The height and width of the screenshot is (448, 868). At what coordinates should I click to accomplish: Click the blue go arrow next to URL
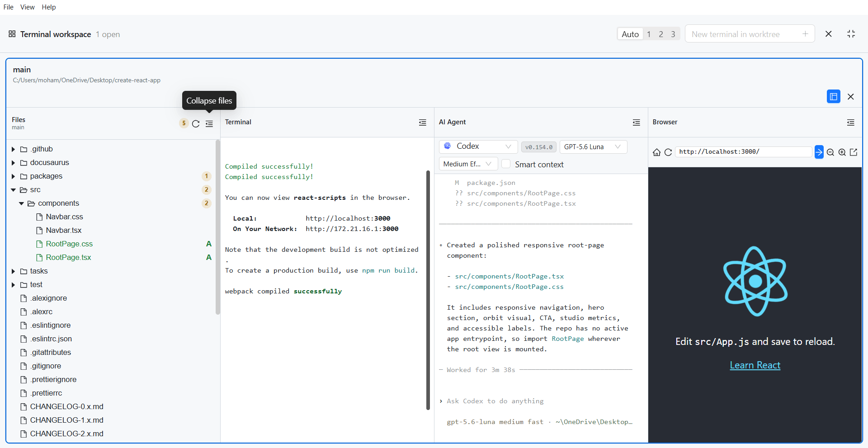819,152
